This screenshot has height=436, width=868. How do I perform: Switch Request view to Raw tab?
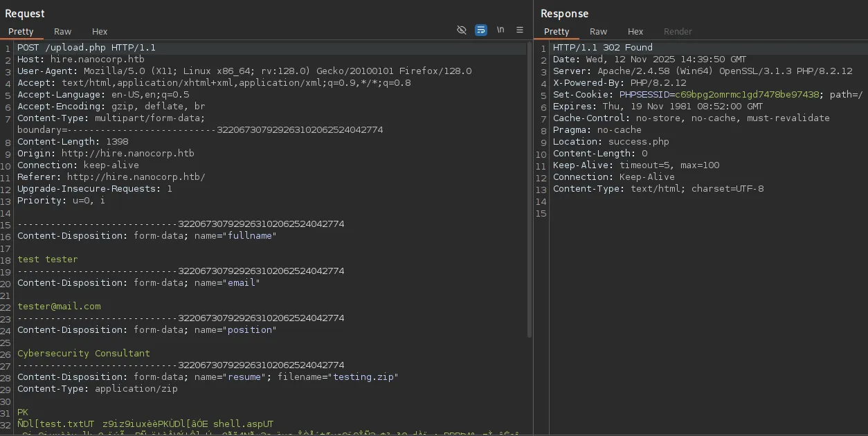point(63,31)
